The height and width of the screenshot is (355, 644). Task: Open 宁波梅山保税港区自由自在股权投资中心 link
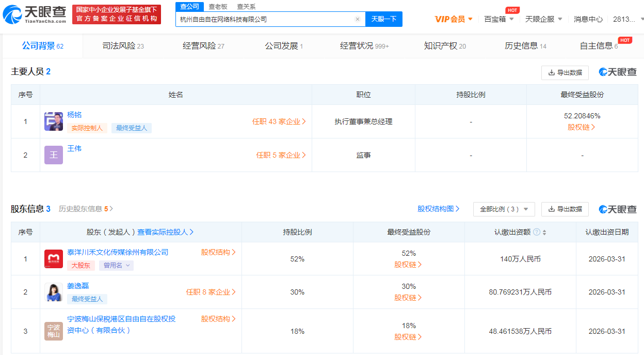point(121,325)
